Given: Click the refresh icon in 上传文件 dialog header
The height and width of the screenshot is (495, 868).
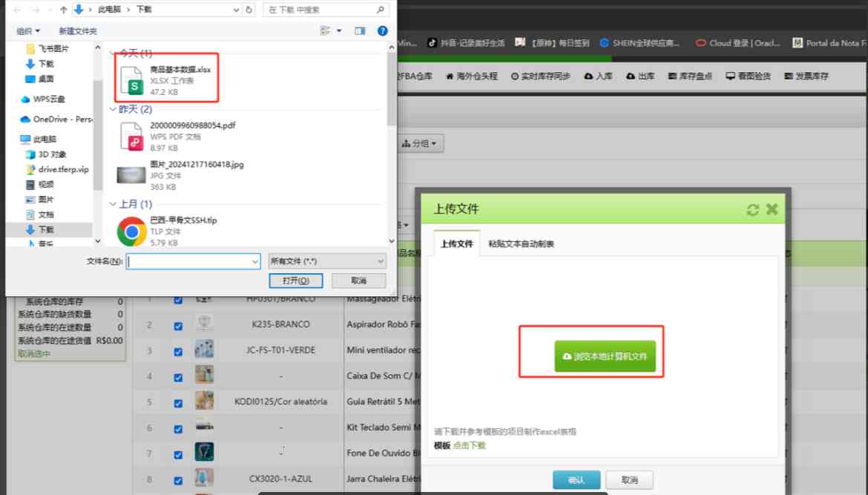Looking at the screenshot, I should pos(753,210).
